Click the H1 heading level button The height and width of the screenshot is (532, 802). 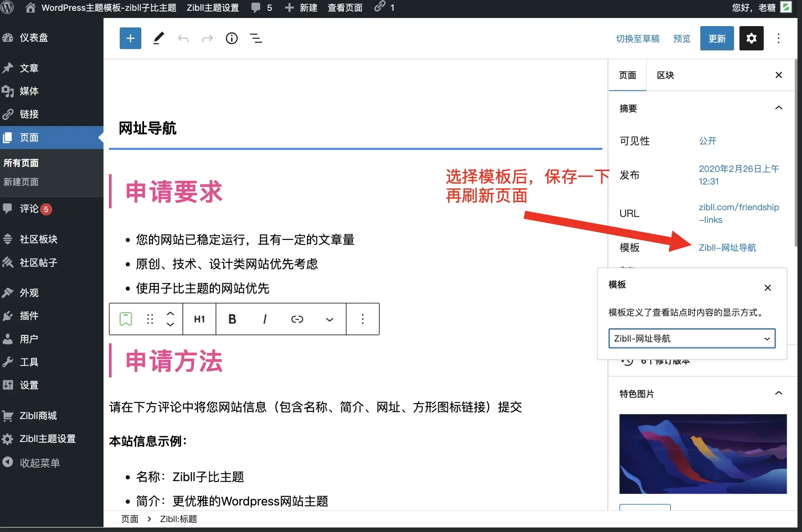[199, 319]
